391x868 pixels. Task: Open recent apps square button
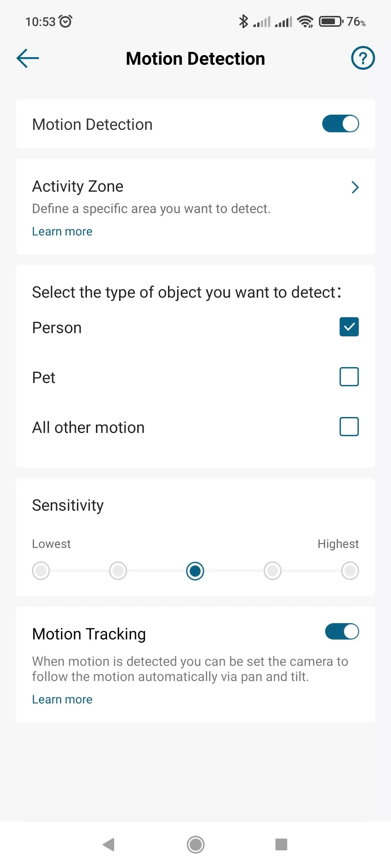281,844
